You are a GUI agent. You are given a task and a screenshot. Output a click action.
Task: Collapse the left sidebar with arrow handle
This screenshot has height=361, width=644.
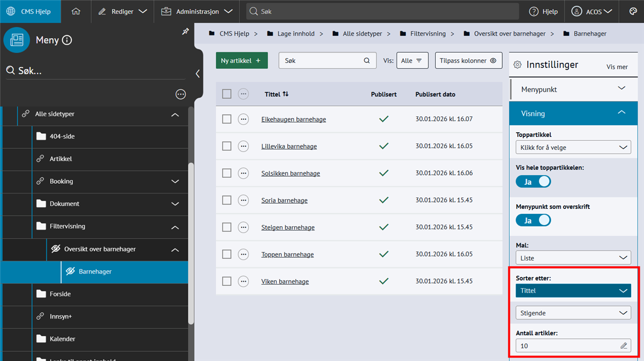(197, 74)
